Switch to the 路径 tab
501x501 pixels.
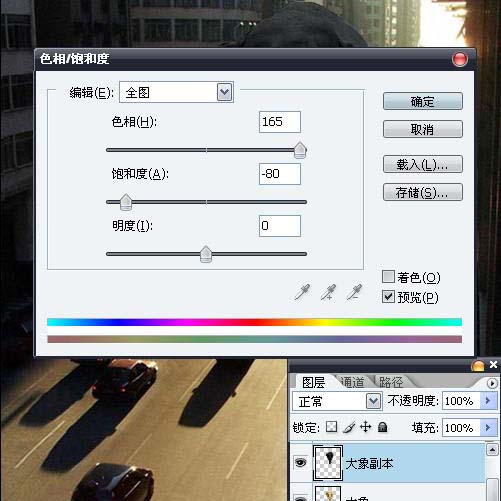[391, 382]
